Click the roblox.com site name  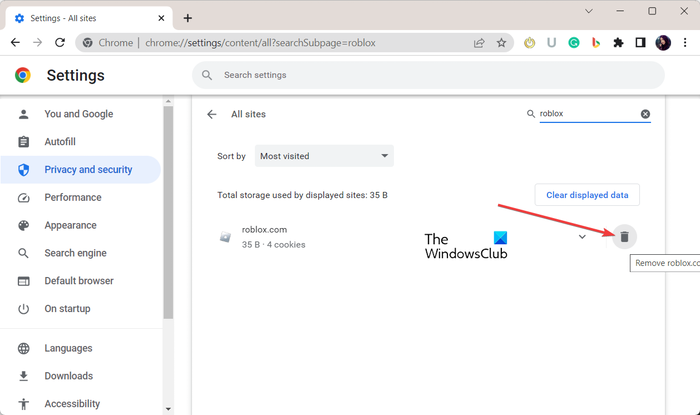point(264,229)
